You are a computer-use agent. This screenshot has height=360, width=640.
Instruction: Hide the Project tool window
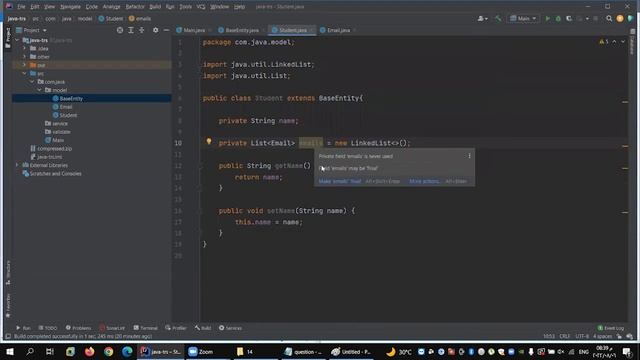pyautogui.click(x=166, y=30)
